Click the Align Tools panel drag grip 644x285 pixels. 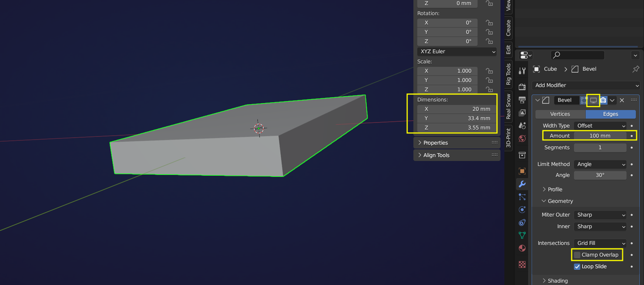pyautogui.click(x=495, y=155)
